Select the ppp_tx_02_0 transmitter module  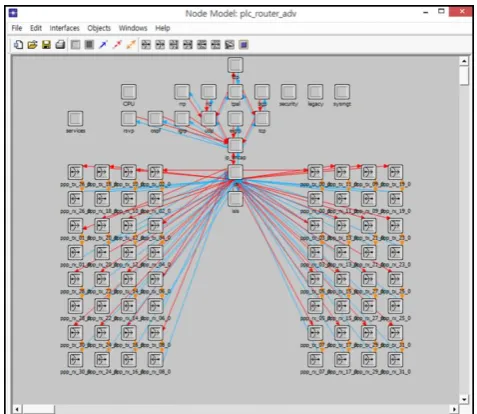click(x=155, y=172)
